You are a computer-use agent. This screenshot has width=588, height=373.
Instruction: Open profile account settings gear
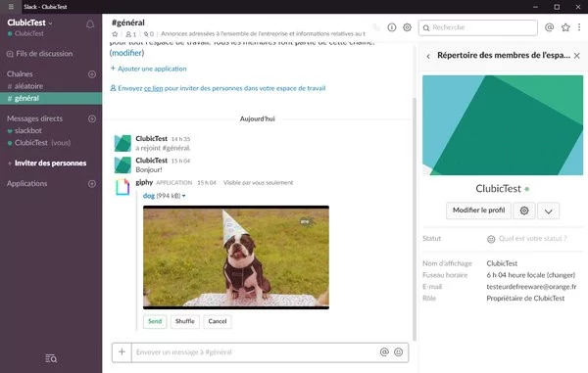pyautogui.click(x=524, y=210)
